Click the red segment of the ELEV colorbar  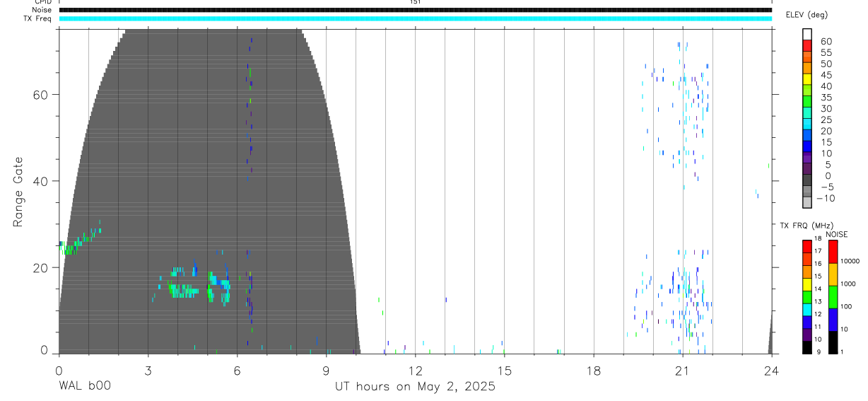[x=807, y=45]
